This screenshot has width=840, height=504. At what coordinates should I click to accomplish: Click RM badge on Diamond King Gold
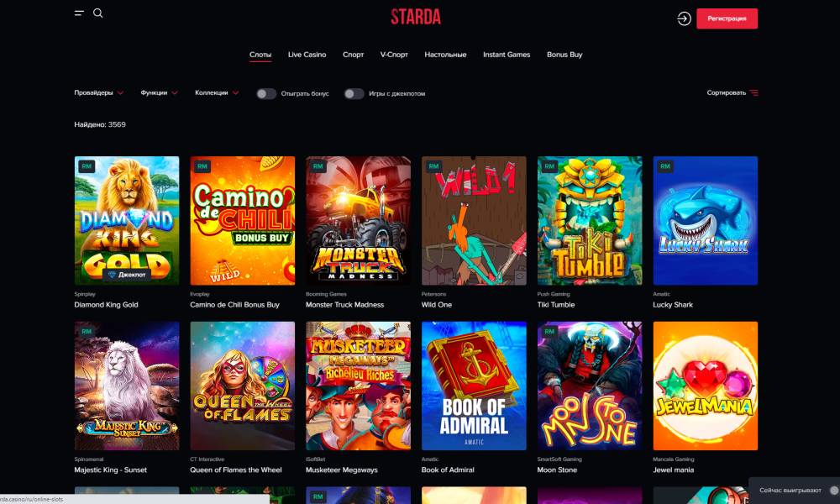(87, 166)
